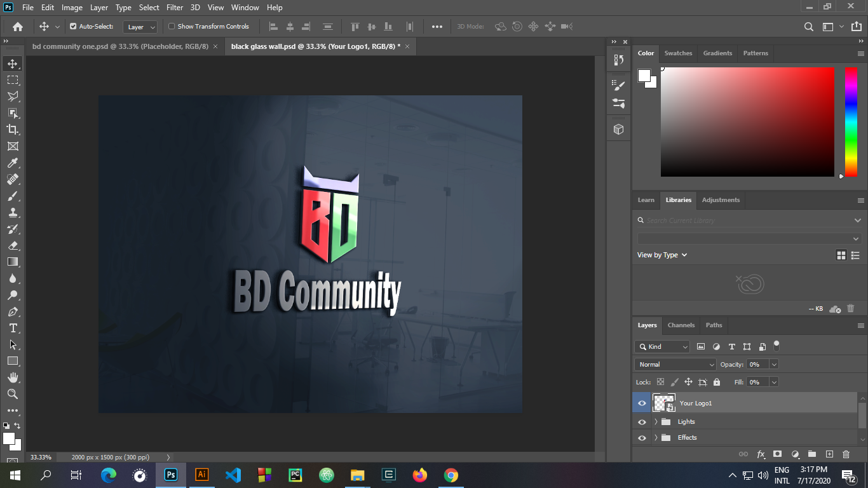The height and width of the screenshot is (488, 868).
Task: Enable Show Transform Controls checkbox
Action: [x=172, y=27]
